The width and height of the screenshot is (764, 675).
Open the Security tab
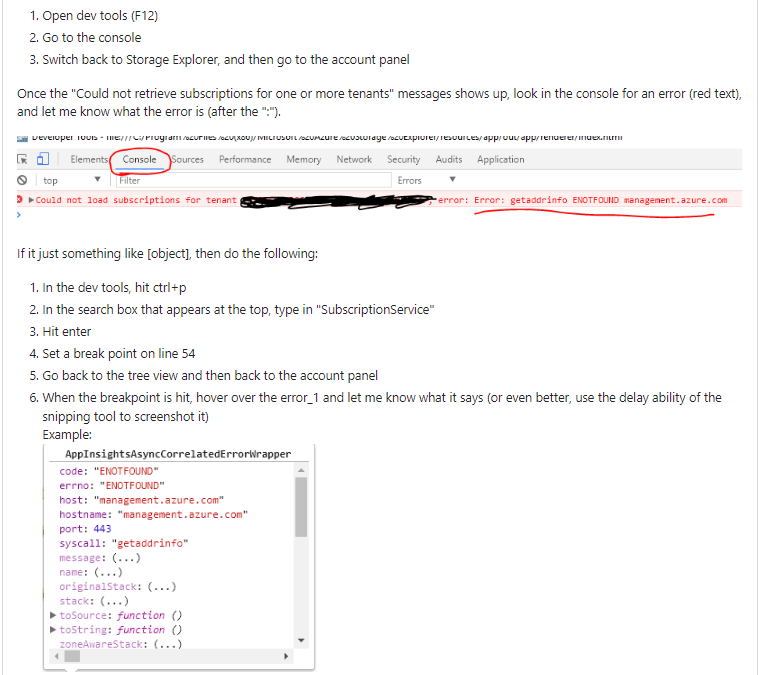click(403, 159)
